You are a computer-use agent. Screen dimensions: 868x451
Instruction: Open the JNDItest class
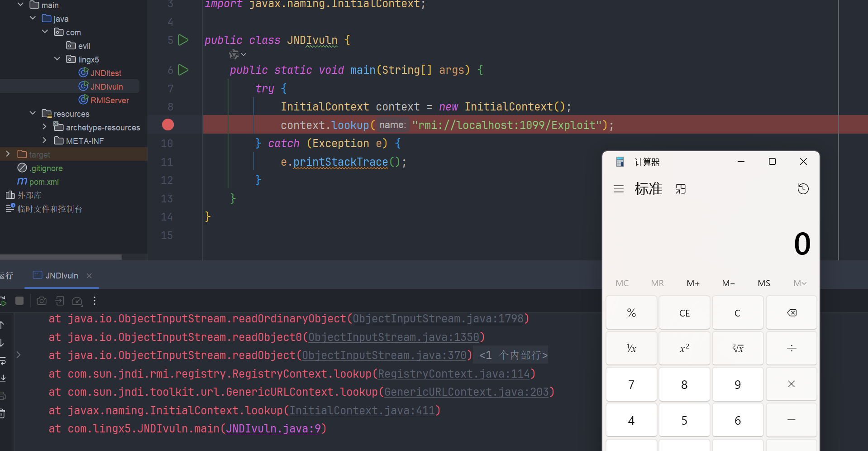[100, 73]
